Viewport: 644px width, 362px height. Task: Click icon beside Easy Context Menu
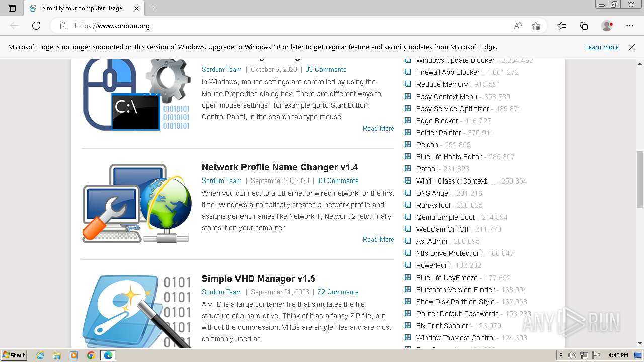tap(408, 96)
